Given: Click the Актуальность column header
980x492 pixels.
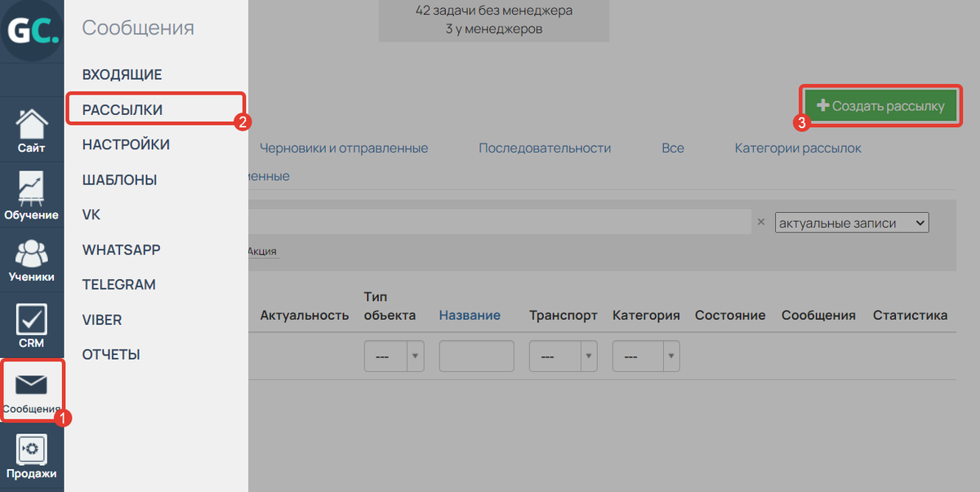Looking at the screenshot, I should (x=305, y=316).
